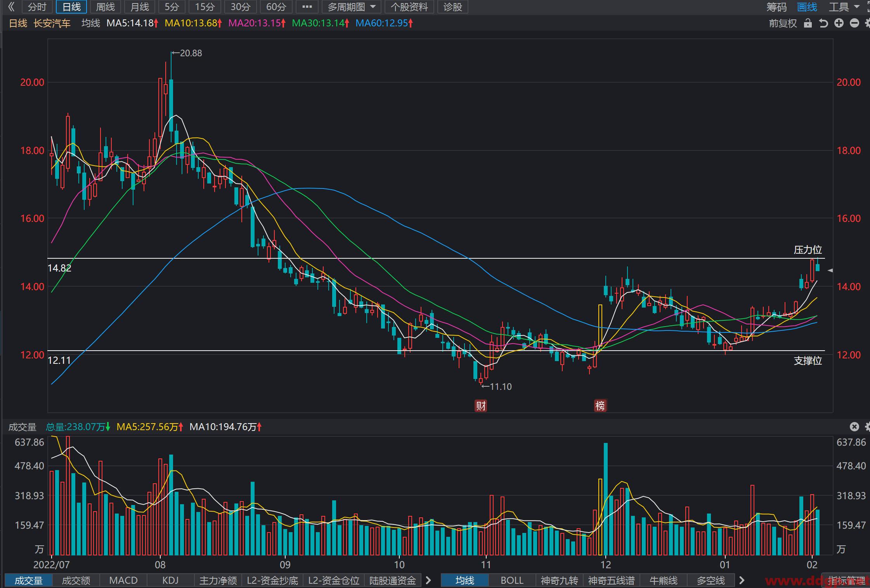This screenshot has width=870, height=588.
Task: Open the 工具 tools dropdown
Action: 844,7
